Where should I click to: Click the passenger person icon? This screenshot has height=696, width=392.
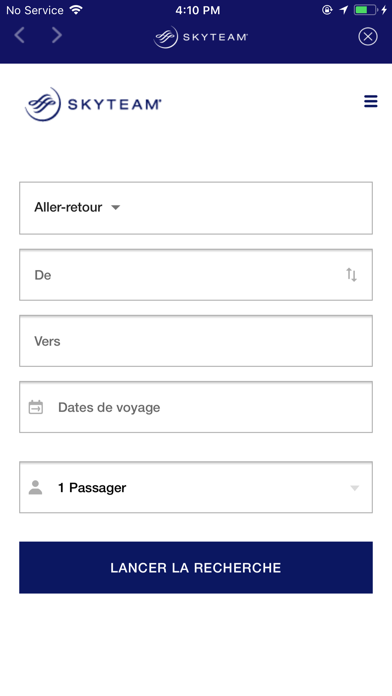(x=36, y=487)
